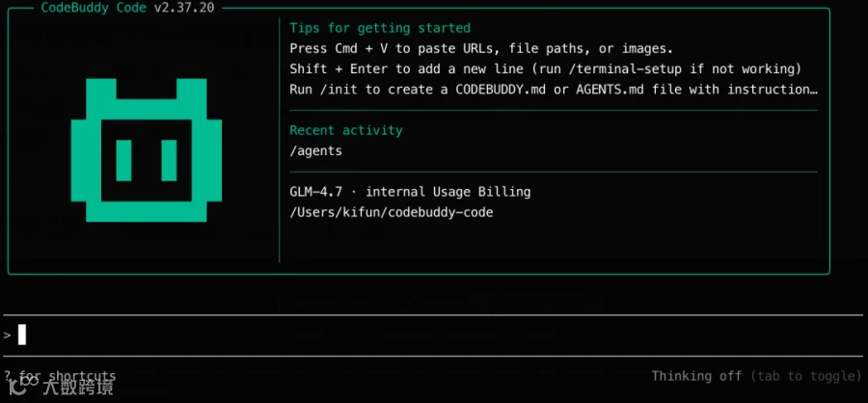This screenshot has height=403, width=868.
Task: Click the /terminal-setup tip line
Action: pos(546,69)
